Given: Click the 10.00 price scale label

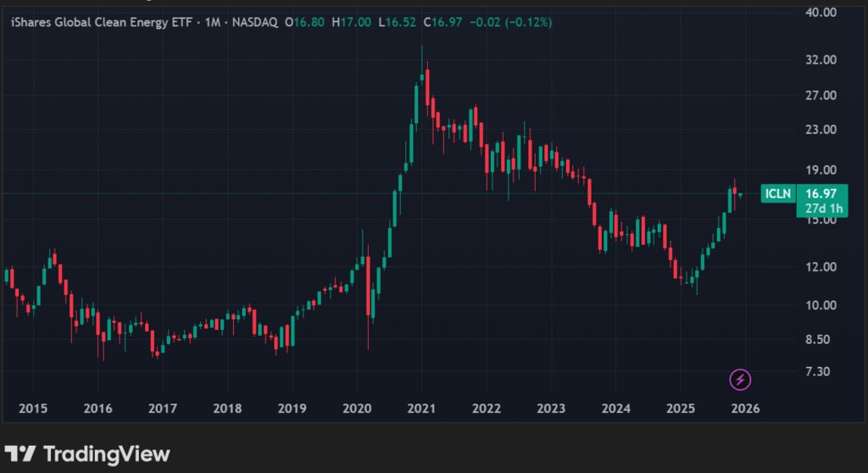Looking at the screenshot, I should [821, 305].
